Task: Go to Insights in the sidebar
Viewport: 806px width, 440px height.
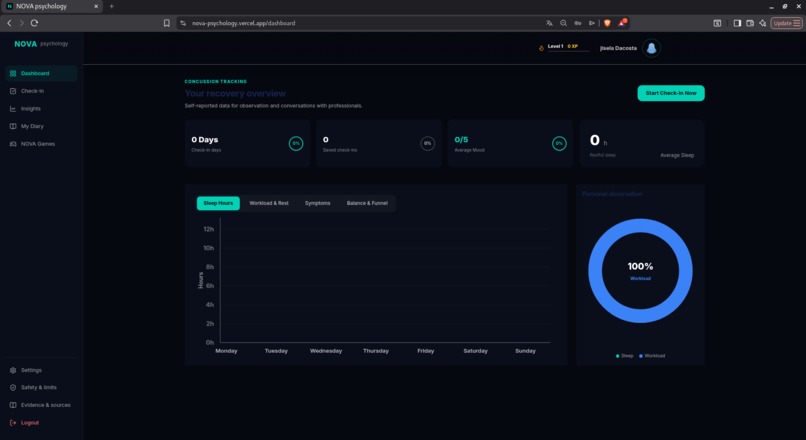Action: click(x=41, y=108)
